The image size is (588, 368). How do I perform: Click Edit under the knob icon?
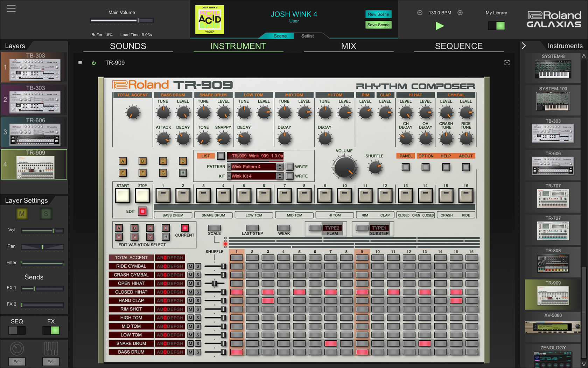coord(17,362)
